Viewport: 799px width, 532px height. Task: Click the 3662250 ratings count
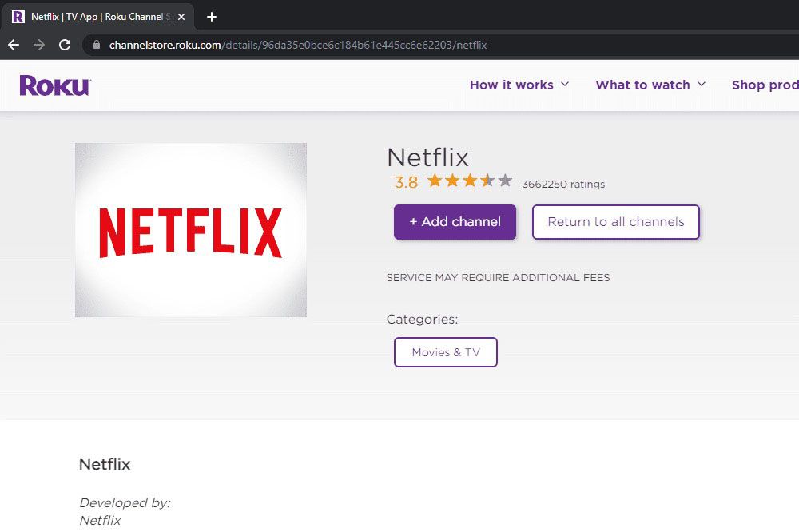[564, 184]
